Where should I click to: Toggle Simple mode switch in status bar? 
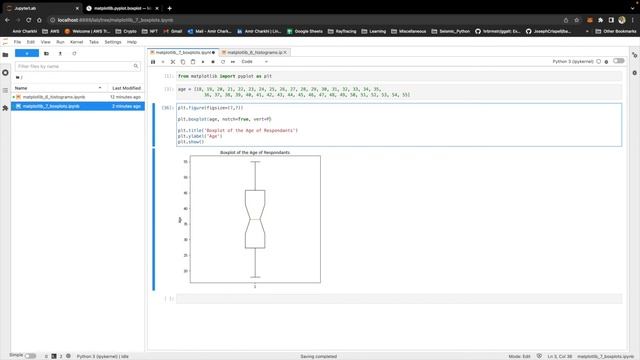(x=30, y=356)
